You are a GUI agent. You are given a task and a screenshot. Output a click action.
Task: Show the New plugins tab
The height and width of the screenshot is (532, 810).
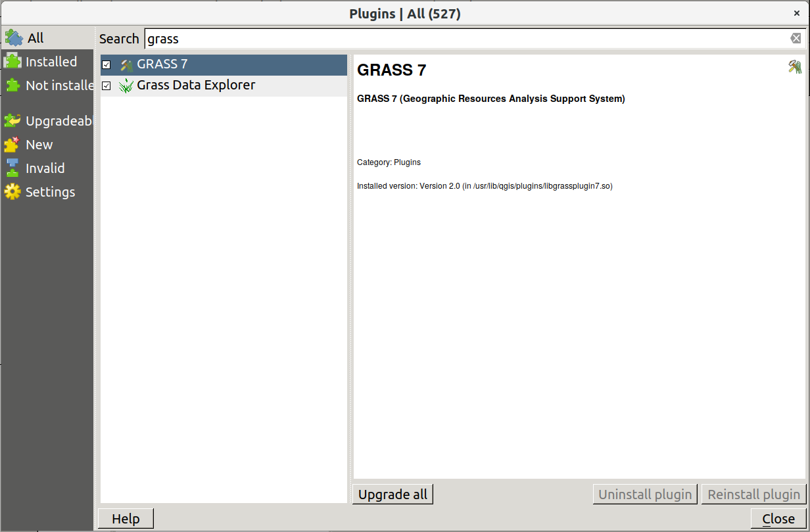(47, 144)
